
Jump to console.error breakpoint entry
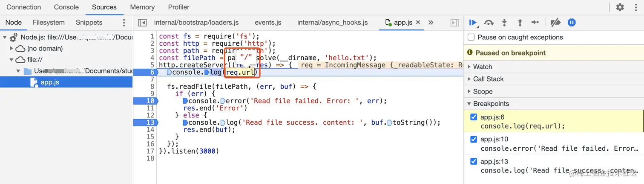coord(560,149)
